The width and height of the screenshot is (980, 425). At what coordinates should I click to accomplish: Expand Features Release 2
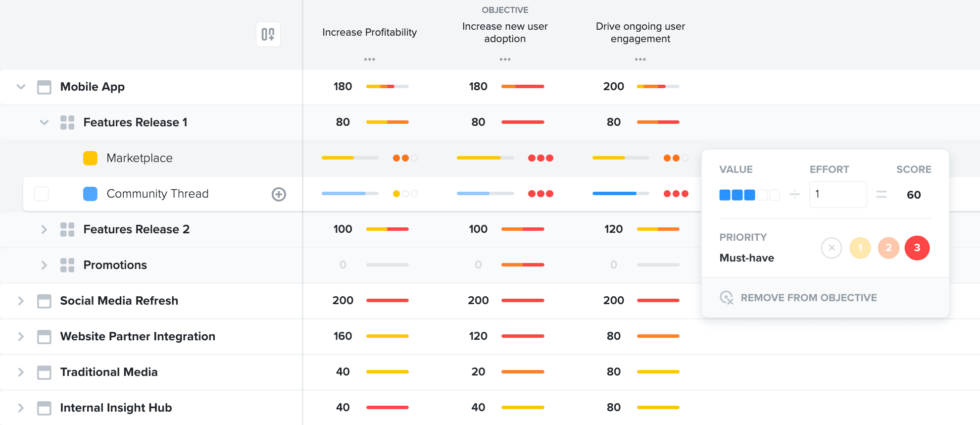44,229
